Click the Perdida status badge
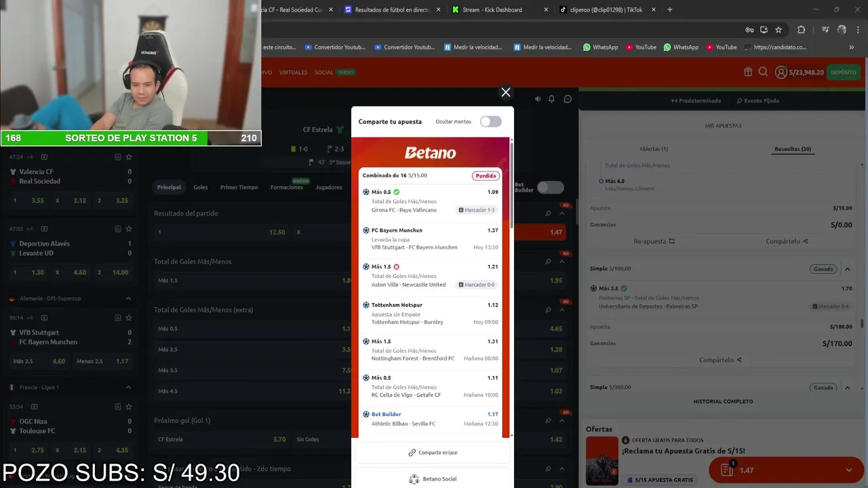This screenshot has height=488, width=868. 486,176
